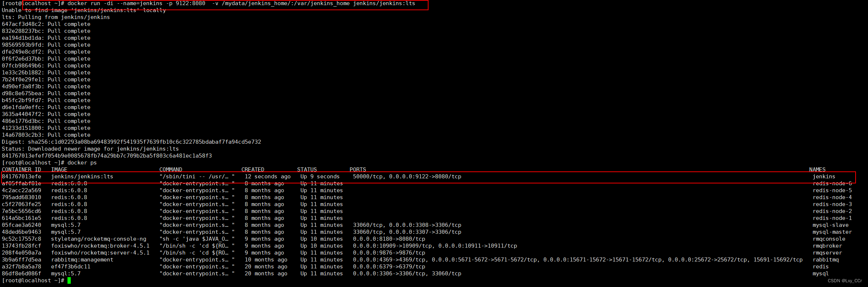Click container ID c5f27063fe25
The image size is (868, 287).
[22, 204]
